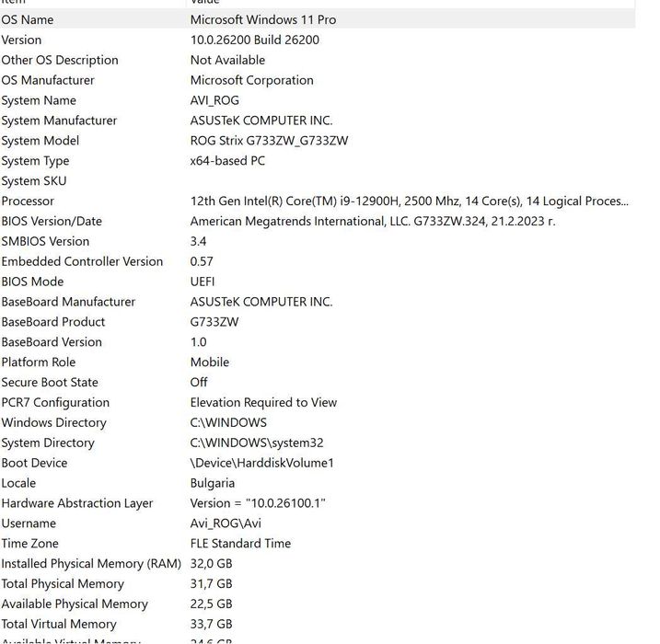Click the Version = "10.0.26100.1" value

click(x=258, y=504)
